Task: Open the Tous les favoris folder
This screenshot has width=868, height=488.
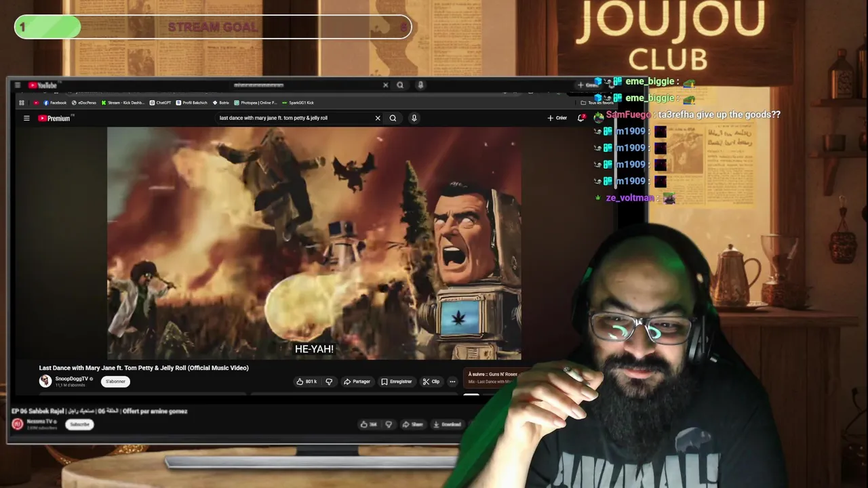Action: (597, 103)
